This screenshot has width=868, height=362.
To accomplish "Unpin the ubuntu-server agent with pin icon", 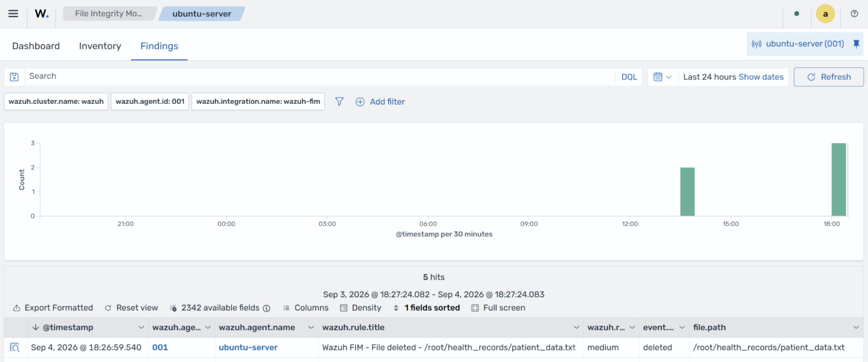I will (856, 44).
